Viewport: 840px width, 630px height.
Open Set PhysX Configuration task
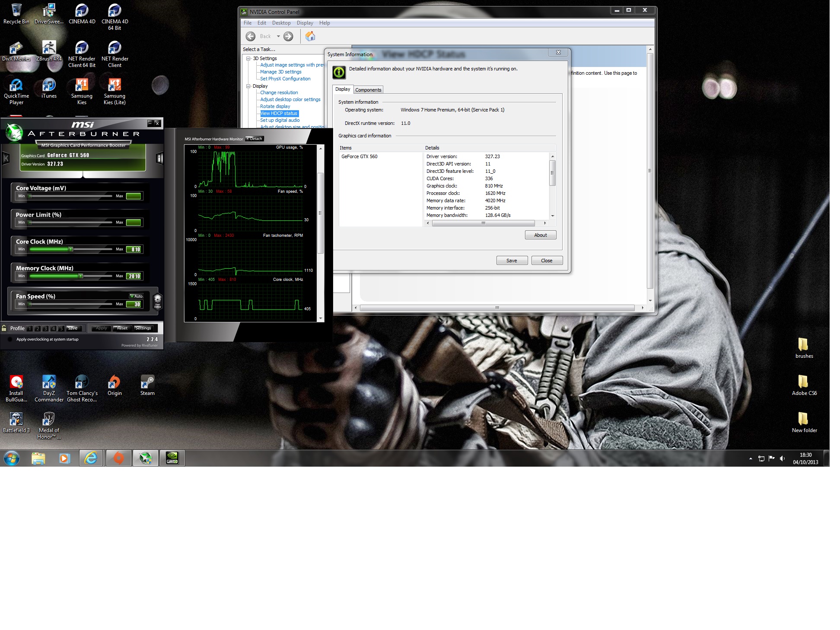coord(285,79)
